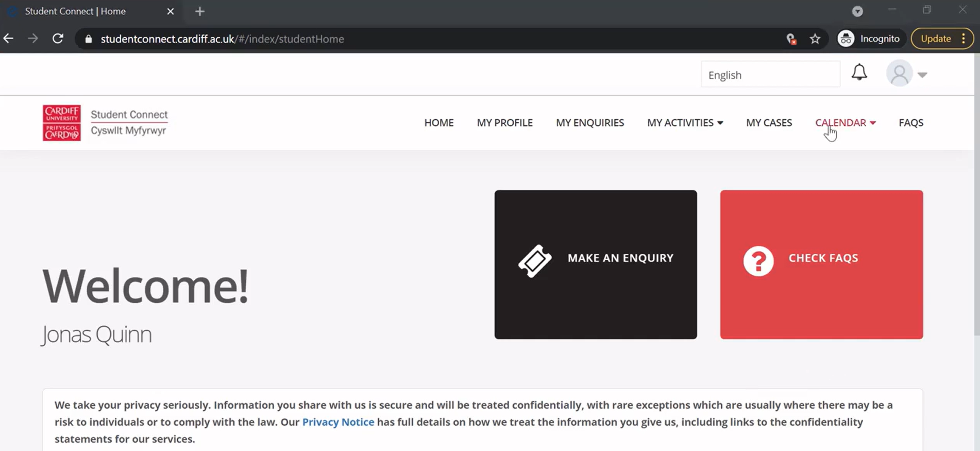Bookmark this page with the star icon
Image resolution: width=980 pixels, height=451 pixels.
815,39
